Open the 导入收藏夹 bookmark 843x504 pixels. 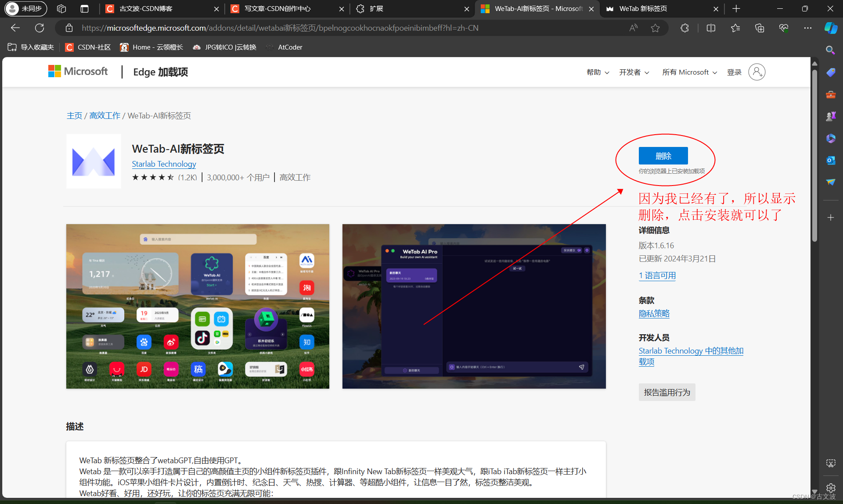point(31,47)
